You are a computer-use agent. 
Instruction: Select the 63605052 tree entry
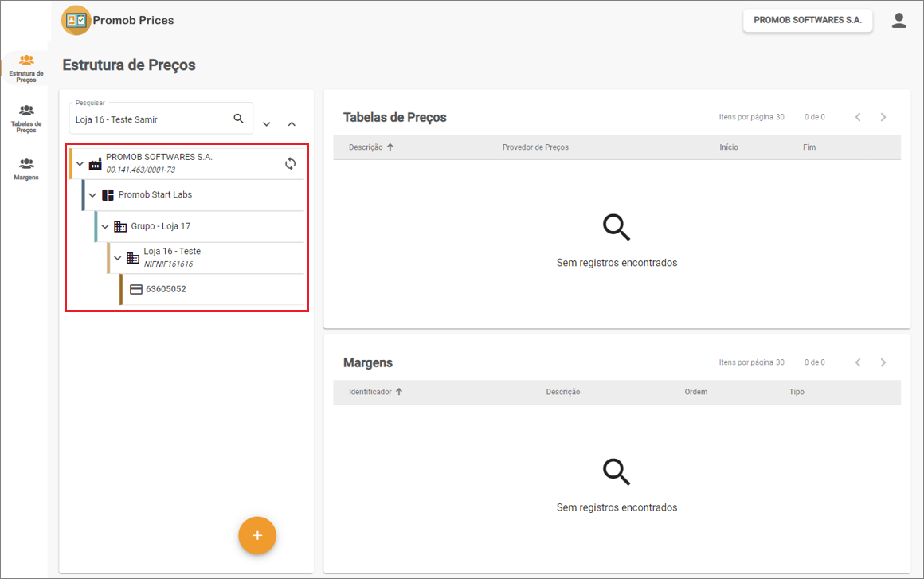[x=213, y=289]
